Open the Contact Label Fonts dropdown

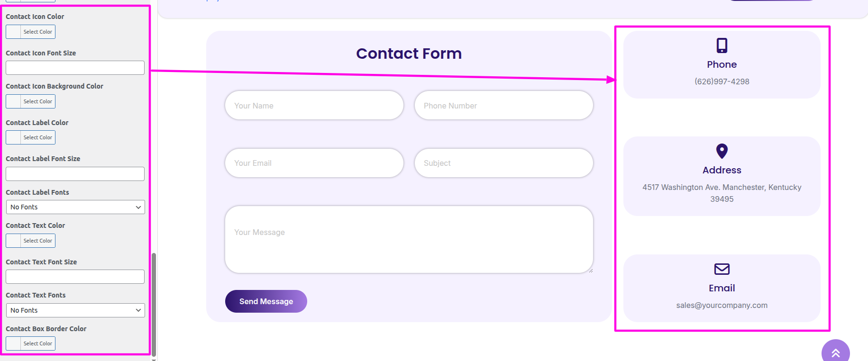[x=75, y=207]
